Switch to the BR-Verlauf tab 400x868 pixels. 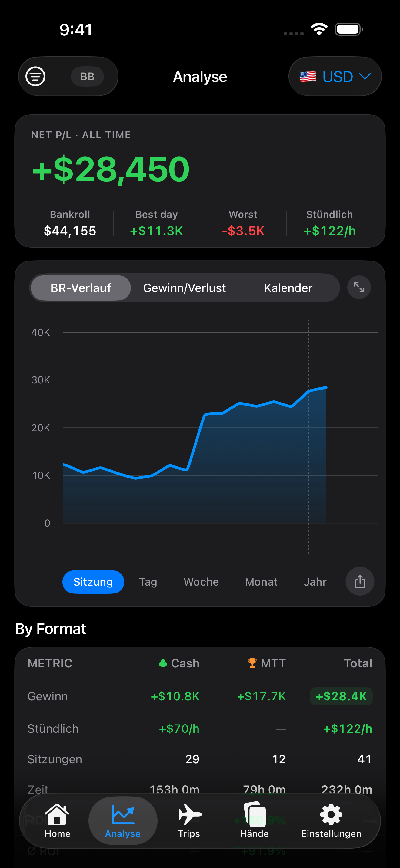(81, 288)
